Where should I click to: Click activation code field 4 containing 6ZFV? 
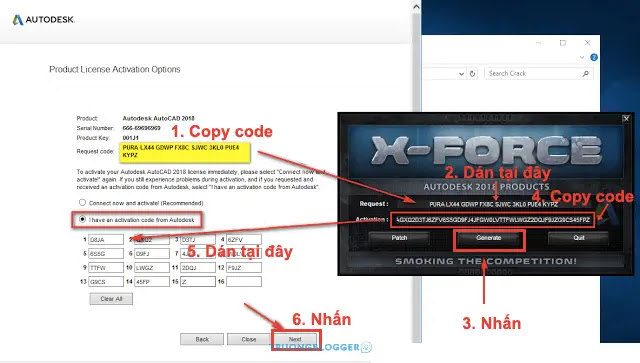click(244, 240)
